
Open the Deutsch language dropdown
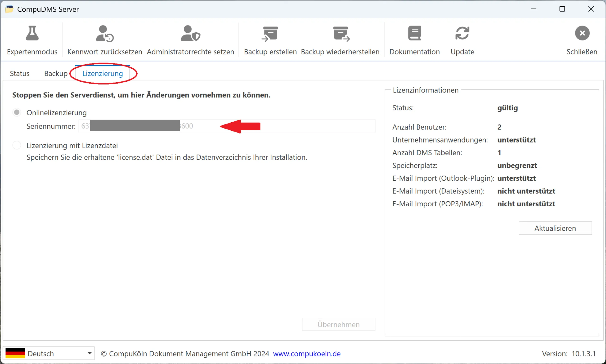[x=49, y=353]
